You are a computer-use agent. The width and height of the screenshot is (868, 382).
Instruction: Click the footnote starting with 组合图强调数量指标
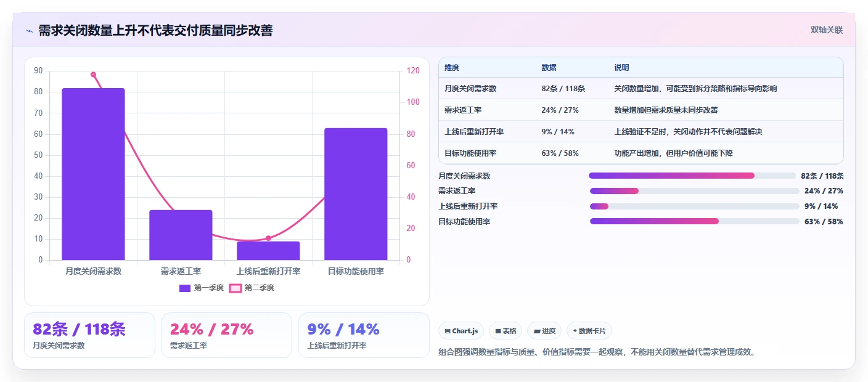(597, 352)
